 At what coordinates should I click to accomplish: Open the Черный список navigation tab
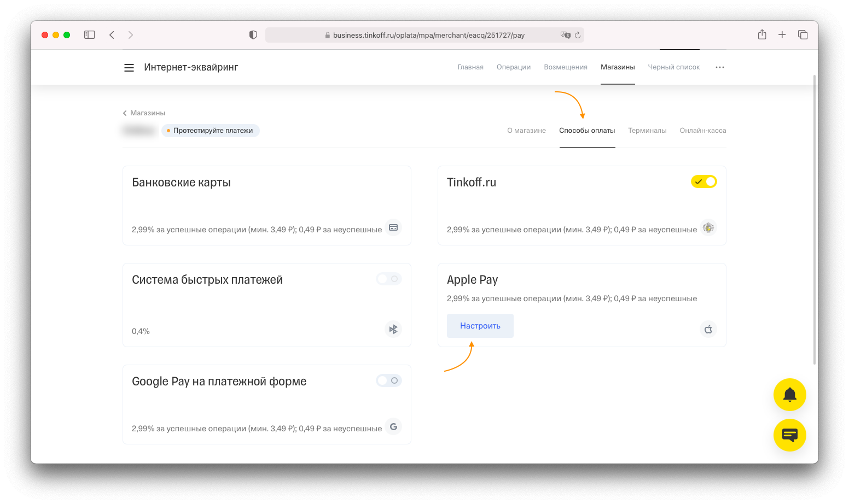(674, 67)
